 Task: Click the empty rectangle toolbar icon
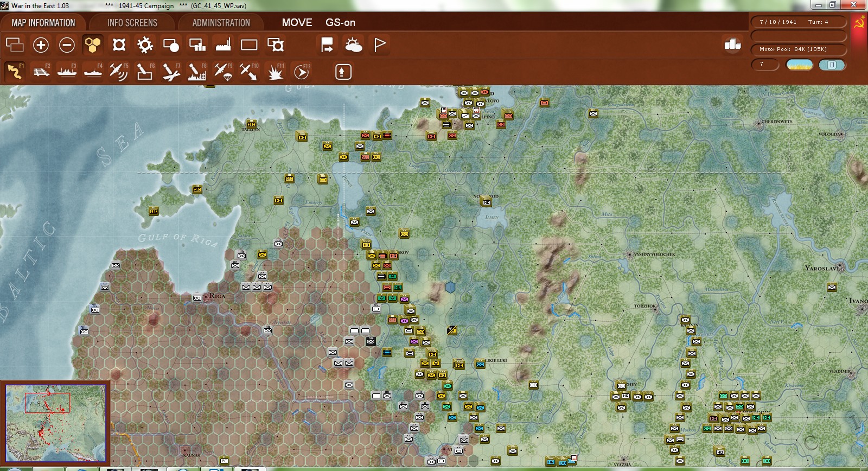[249, 45]
